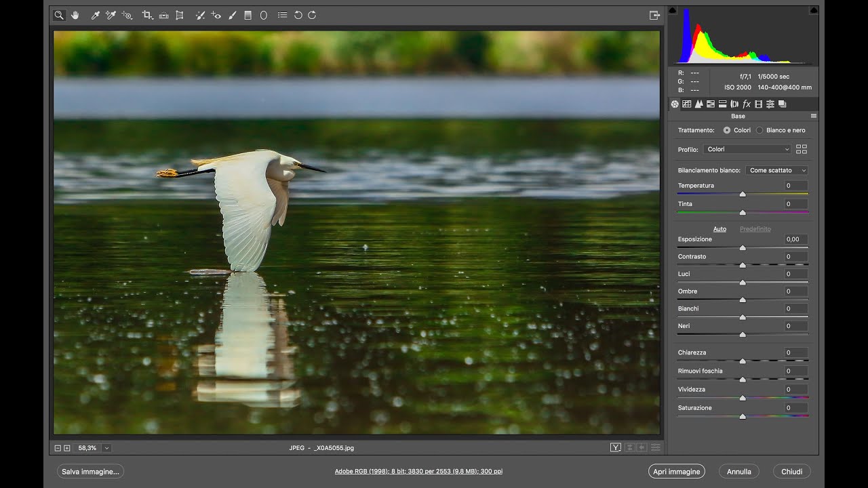868x488 pixels.
Task: Open the Base panel options menu
Action: (814, 116)
